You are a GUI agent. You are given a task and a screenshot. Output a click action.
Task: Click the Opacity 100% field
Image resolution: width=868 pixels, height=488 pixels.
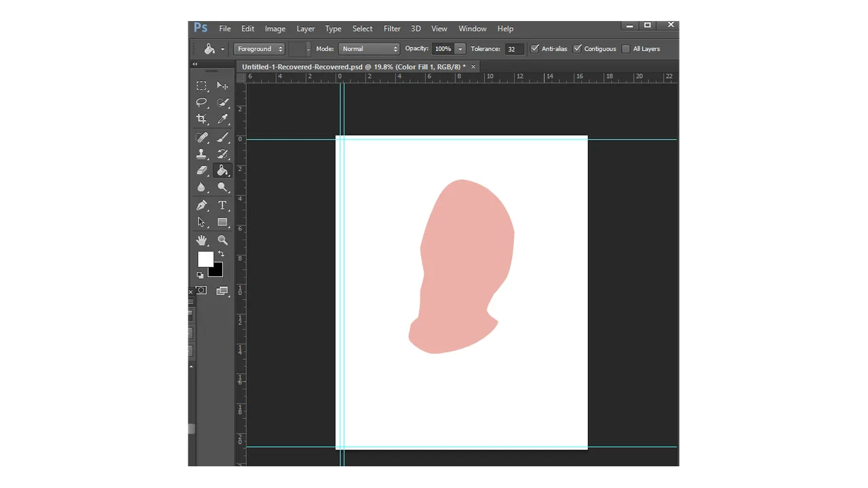tap(443, 49)
